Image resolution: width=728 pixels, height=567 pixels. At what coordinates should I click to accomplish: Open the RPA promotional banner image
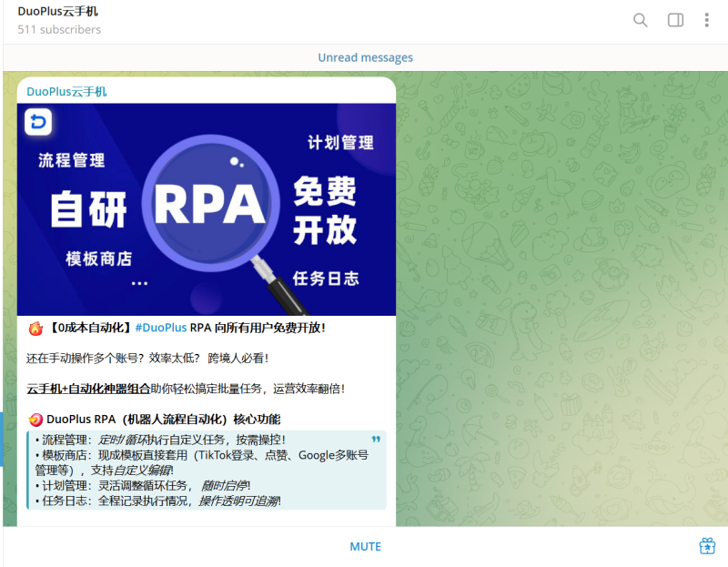click(x=207, y=209)
